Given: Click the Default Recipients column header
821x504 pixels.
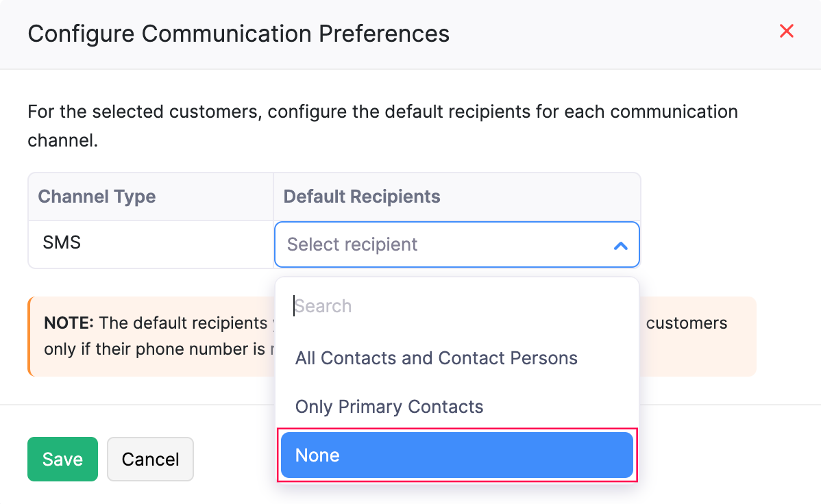Looking at the screenshot, I should pyautogui.click(x=362, y=197).
